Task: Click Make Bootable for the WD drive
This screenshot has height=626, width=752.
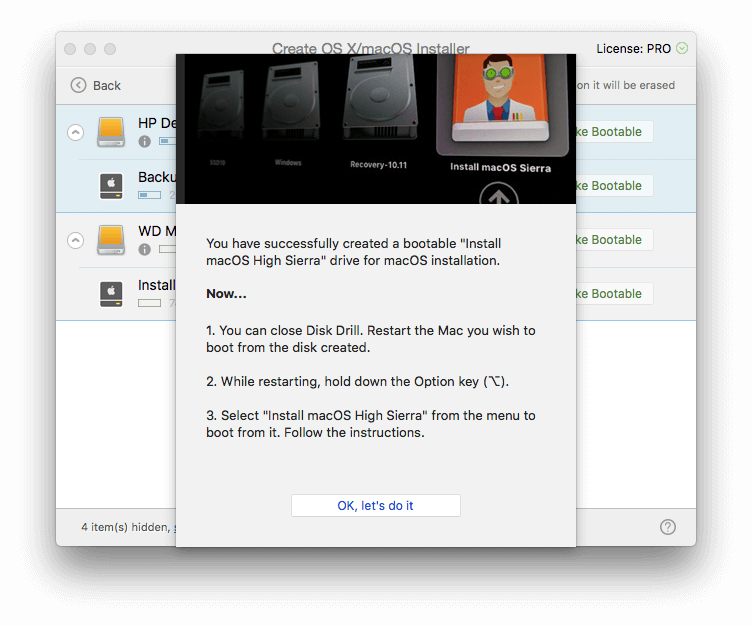Action: pyautogui.click(x=614, y=239)
